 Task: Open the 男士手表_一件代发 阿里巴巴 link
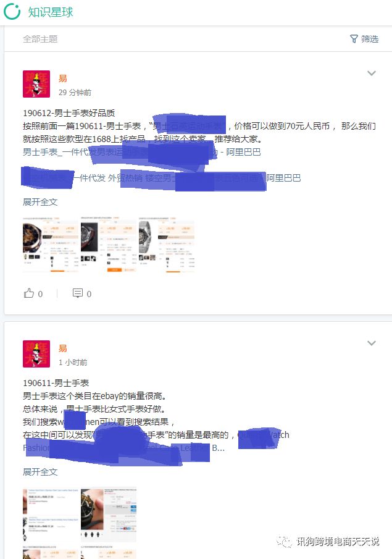tap(142, 152)
